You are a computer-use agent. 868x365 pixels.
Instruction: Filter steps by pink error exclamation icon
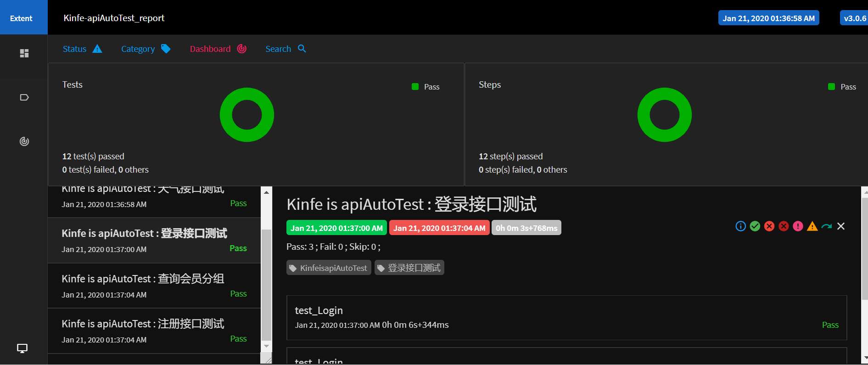[x=798, y=226]
